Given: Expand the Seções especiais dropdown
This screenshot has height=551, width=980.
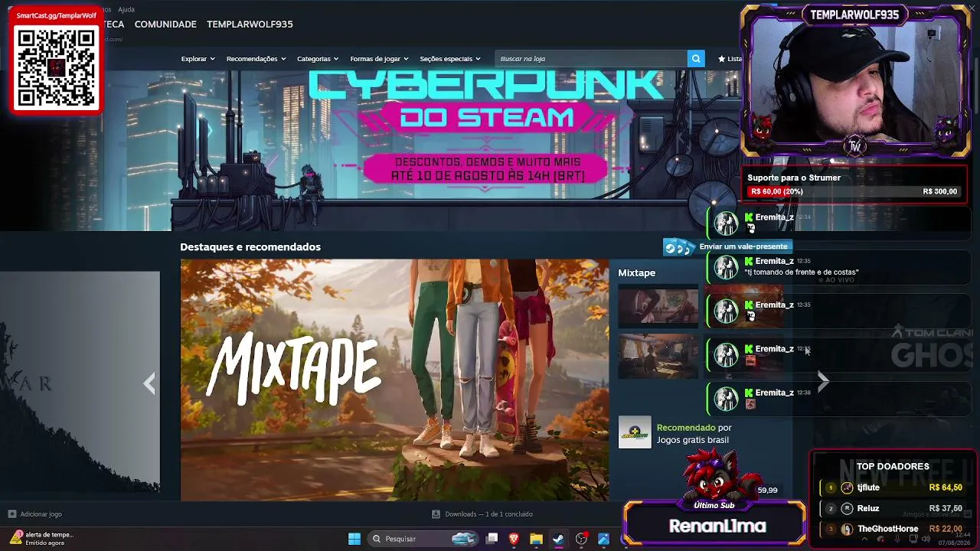Looking at the screenshot, I should tap(450, 59).
